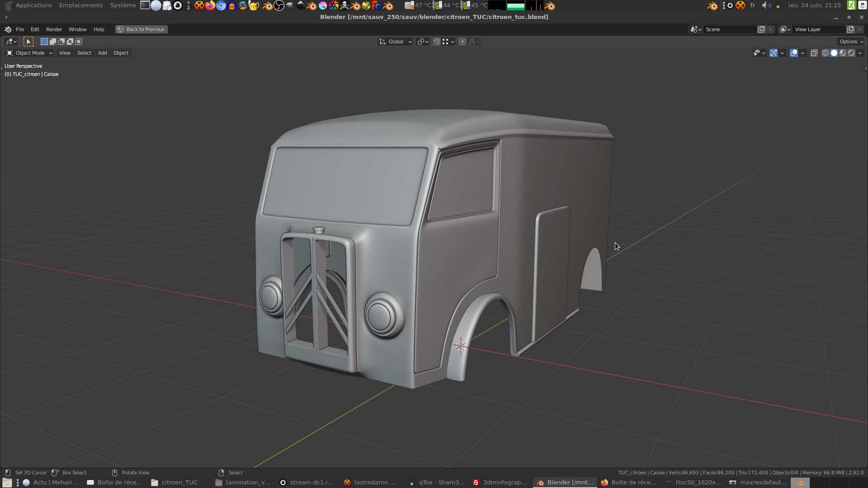Open the viewport View menu
Screen dimensions: 868x488
click(65, 53)
